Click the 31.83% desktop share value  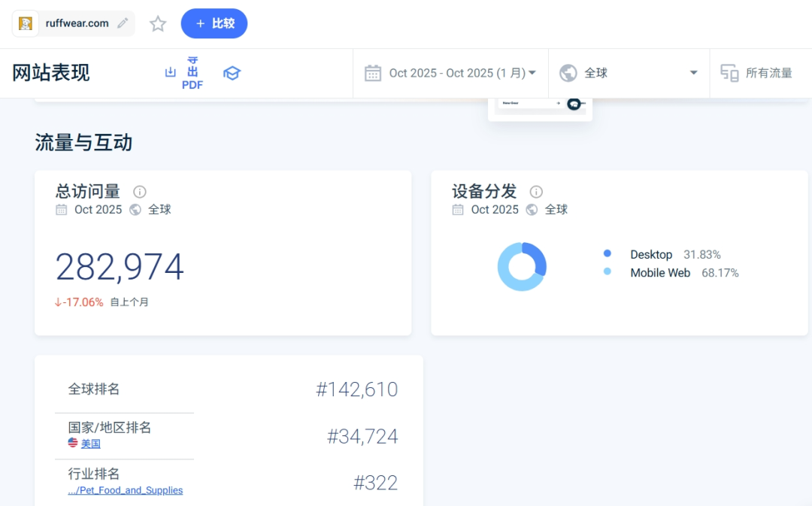point(701,255)
